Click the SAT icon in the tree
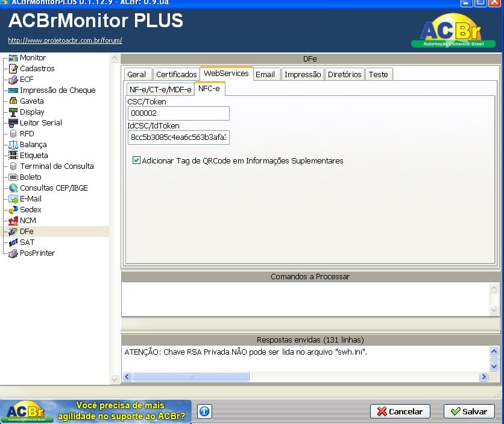Viewport: 504px width, 424px height. click(x=13, y=242)
